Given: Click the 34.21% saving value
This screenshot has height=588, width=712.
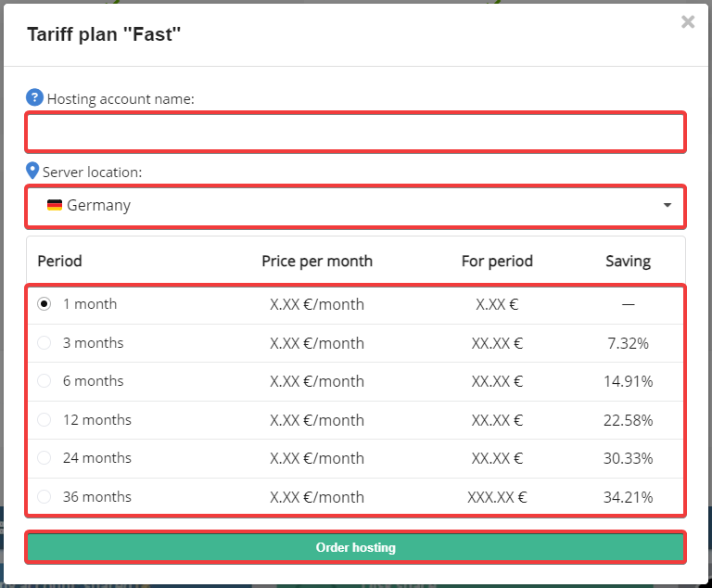Looking at the screenshot, I should (628, 497).
